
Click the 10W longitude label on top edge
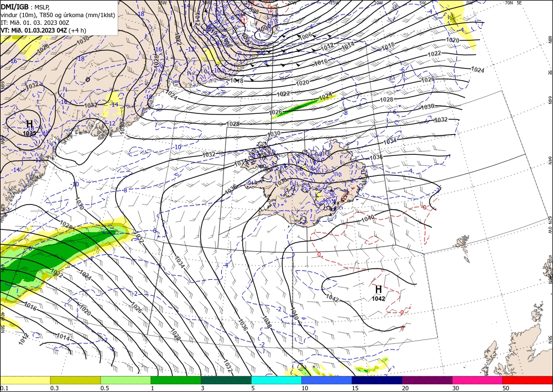coord(378,3)
